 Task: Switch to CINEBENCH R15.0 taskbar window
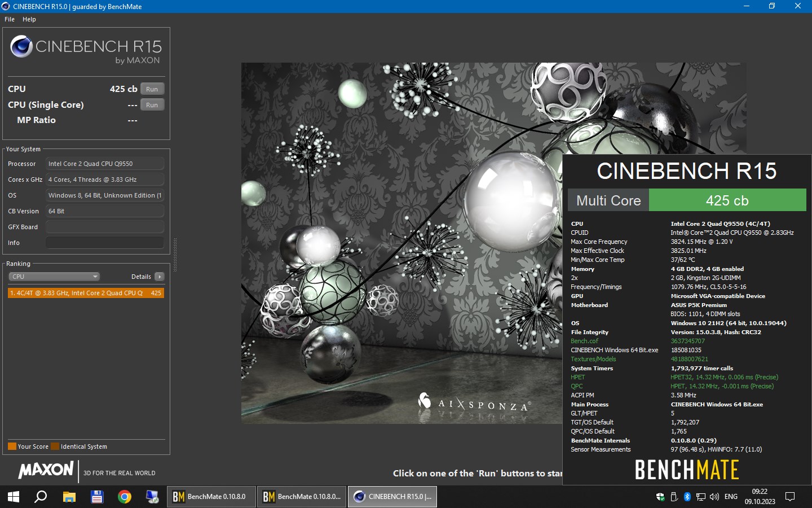[392, 497]
